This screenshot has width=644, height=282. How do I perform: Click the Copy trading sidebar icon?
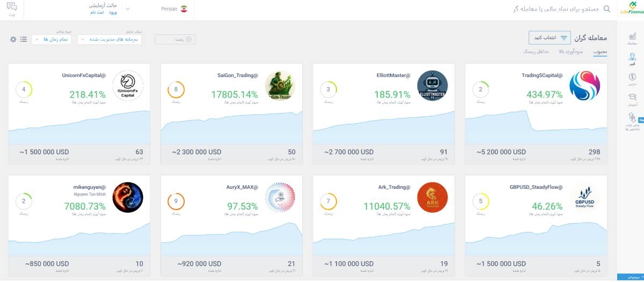click(632, 58)
